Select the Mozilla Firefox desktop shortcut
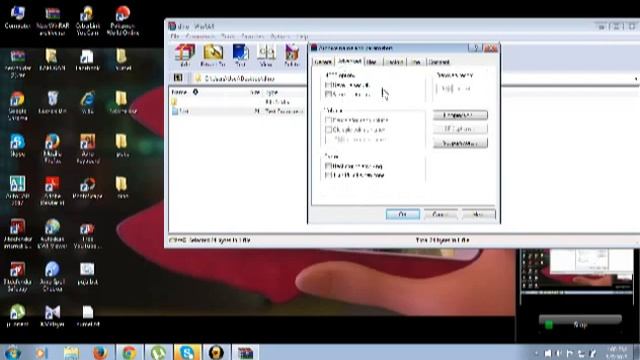 click(52, 149)
